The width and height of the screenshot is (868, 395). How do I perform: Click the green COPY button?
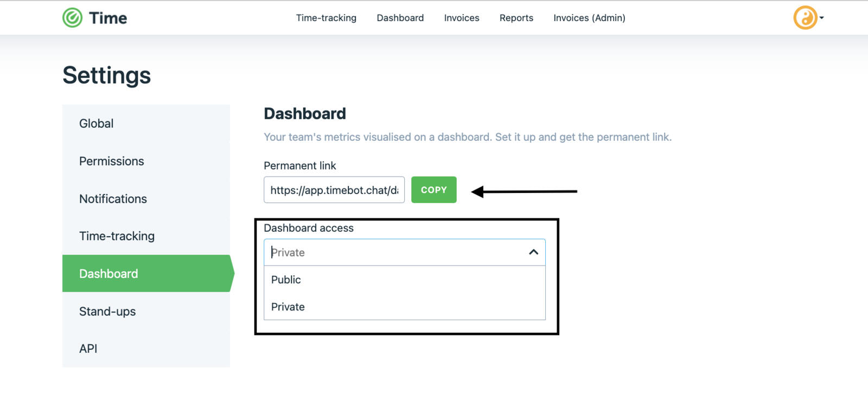434,190
